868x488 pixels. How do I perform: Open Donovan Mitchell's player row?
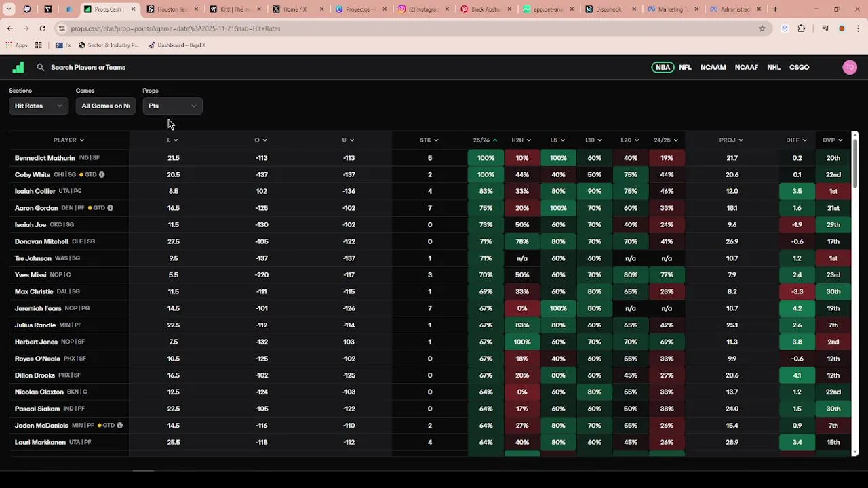point(430,241)
